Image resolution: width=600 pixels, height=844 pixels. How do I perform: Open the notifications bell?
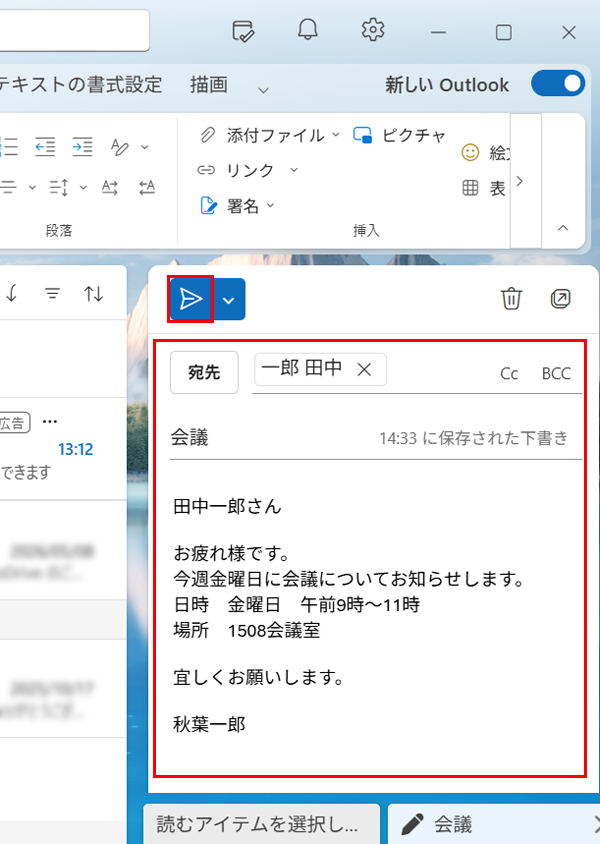tap(308, 30)
